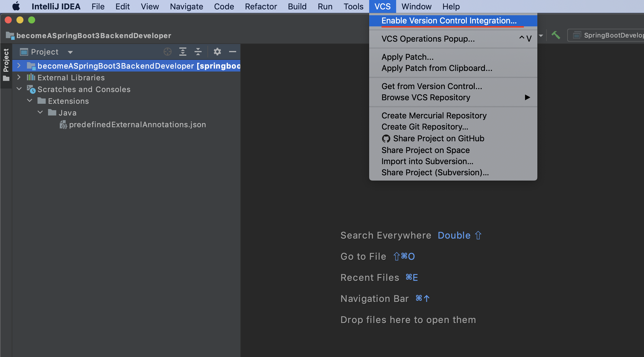Image resolution: width=644 pixels, height=357 pixels.
Task: Click predefinedExternalAnnotations.json file icon
Action: pyautogui.click(x=63, y=125)
